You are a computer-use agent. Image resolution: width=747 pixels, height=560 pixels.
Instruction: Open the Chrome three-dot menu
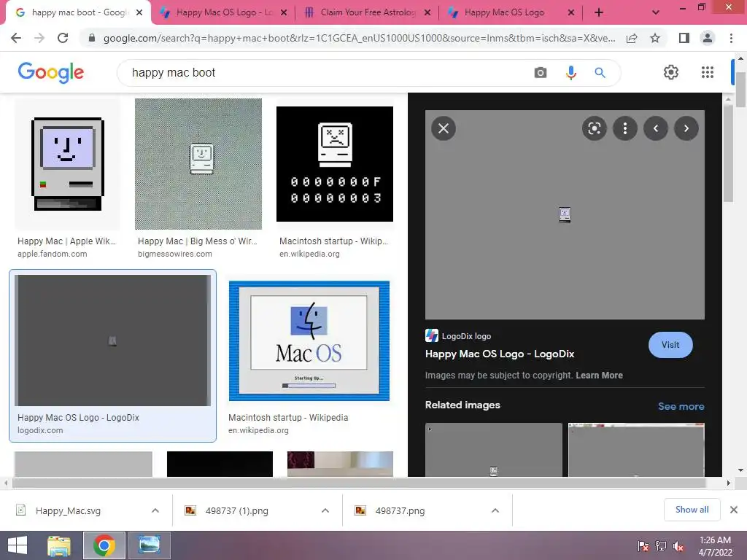click(731, 38)
